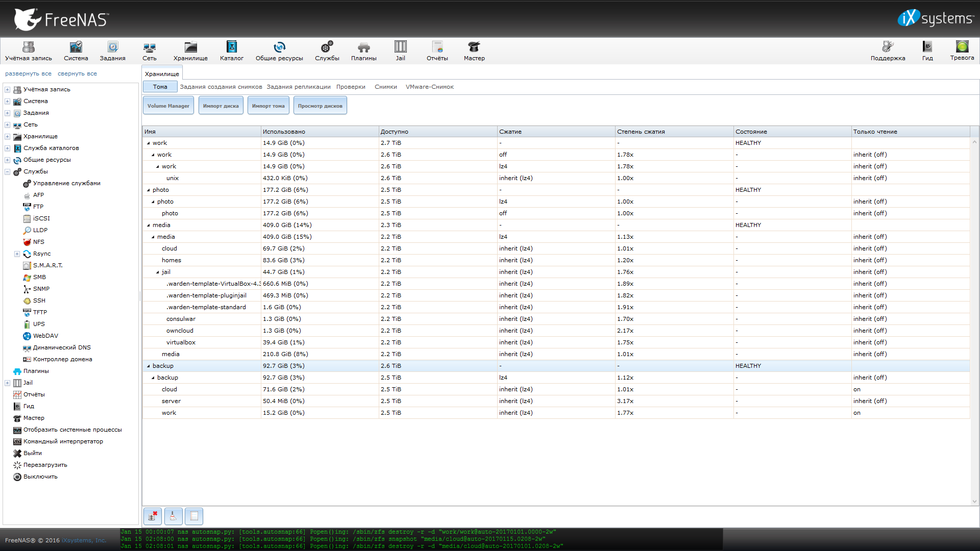Expand Учётная запись tree node

pos(8,89)
